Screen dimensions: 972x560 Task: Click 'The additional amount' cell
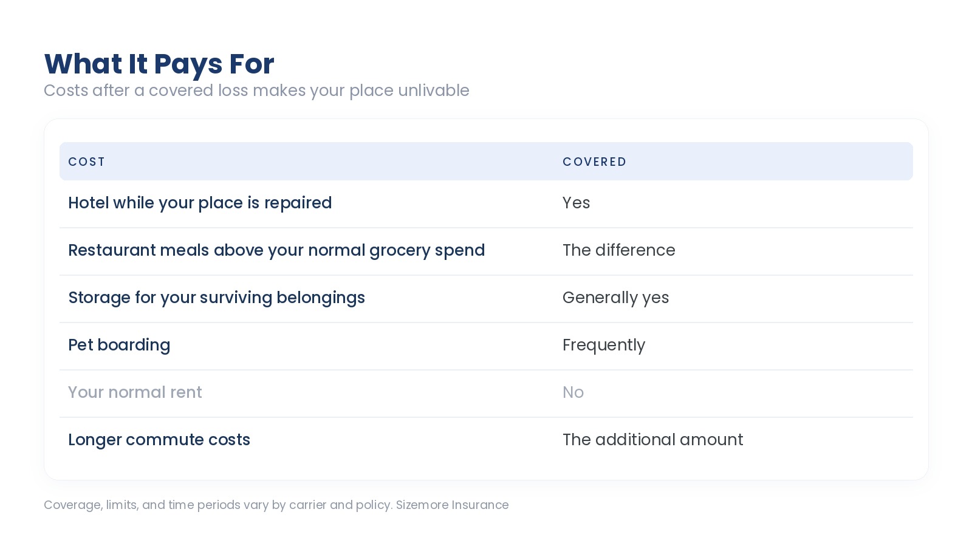(652, 440)
